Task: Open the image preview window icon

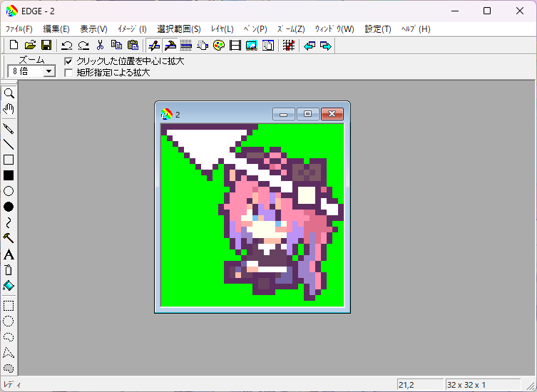Action: click(251, 45)
